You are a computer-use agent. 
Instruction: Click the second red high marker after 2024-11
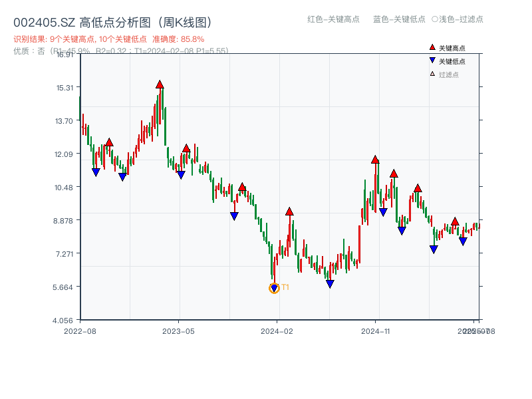coord(394,174)
